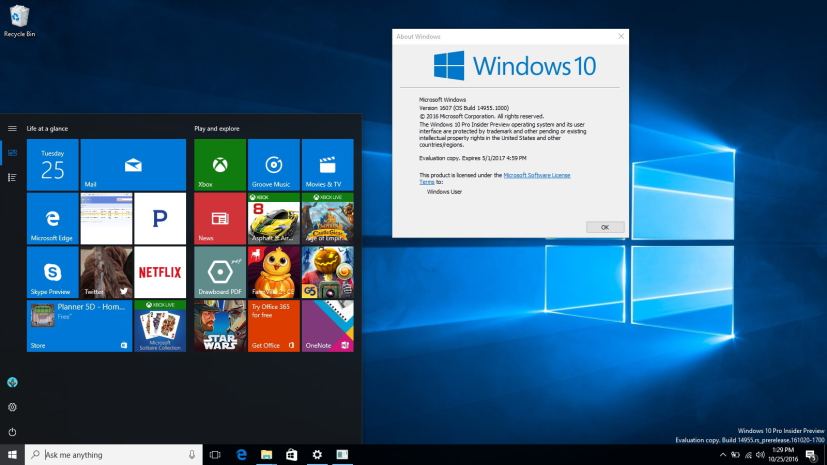Open the volume tray icon

pyautogui.click(x=760, y=455)
